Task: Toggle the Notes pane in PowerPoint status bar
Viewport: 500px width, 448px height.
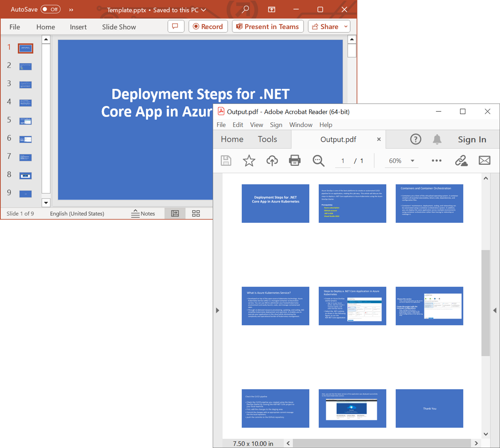Action: click(x=143, y=213)
